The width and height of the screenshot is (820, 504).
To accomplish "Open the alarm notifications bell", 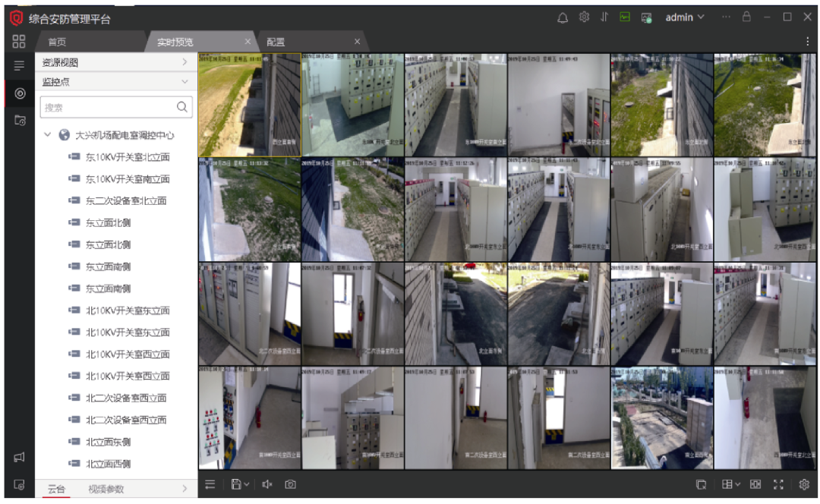I will pos(563,17).
